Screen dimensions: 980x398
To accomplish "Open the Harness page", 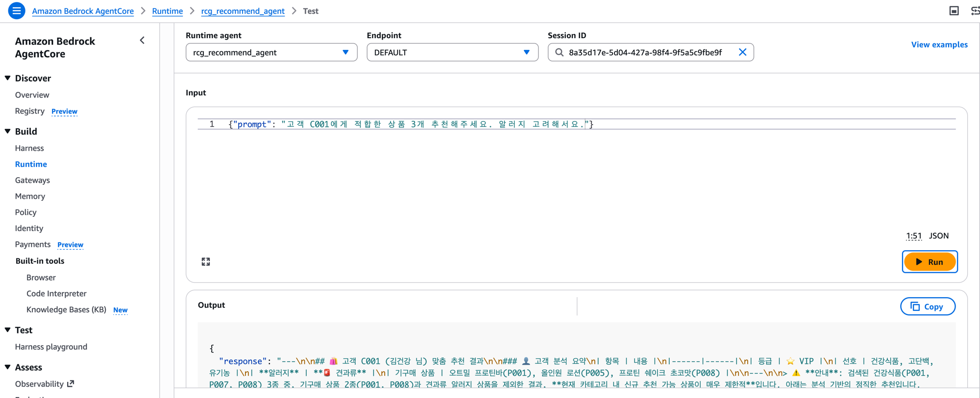I will coord(29,148).
